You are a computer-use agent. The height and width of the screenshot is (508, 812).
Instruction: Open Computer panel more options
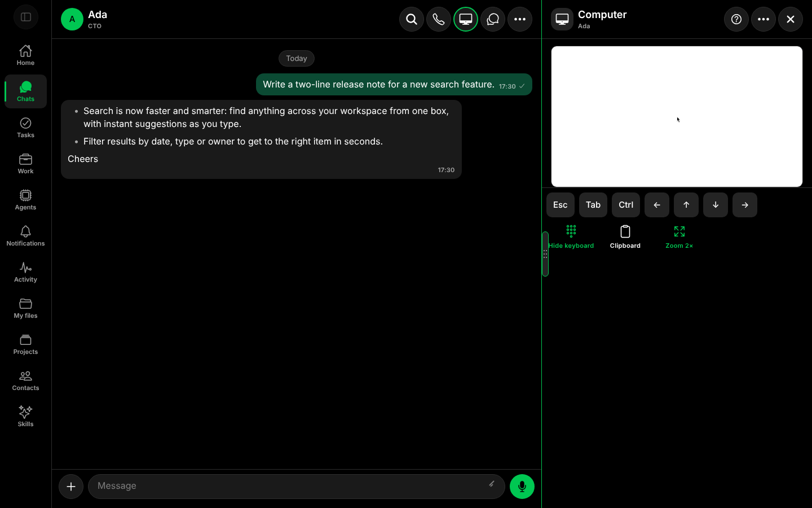(764, 19)
